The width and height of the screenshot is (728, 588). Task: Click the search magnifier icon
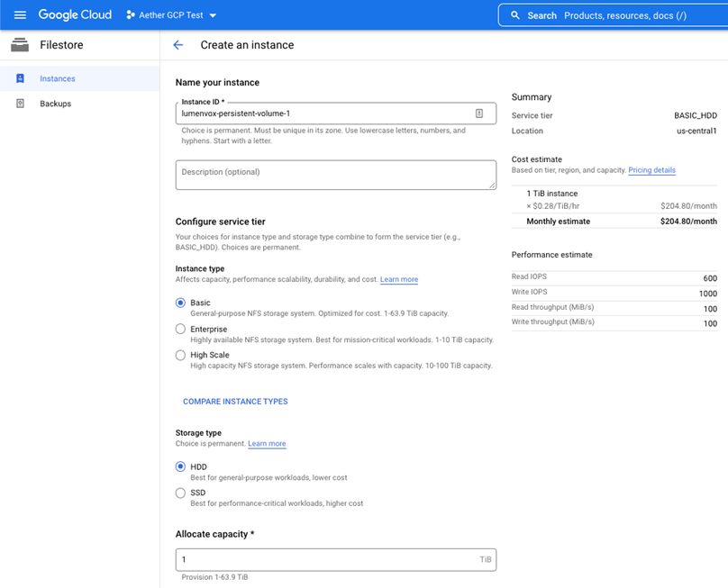click(515, 15)
